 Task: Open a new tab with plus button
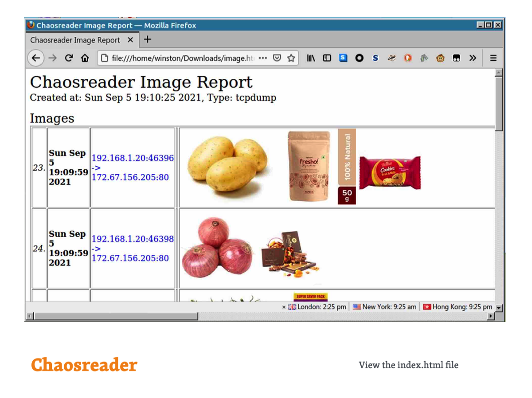[148, 39]
